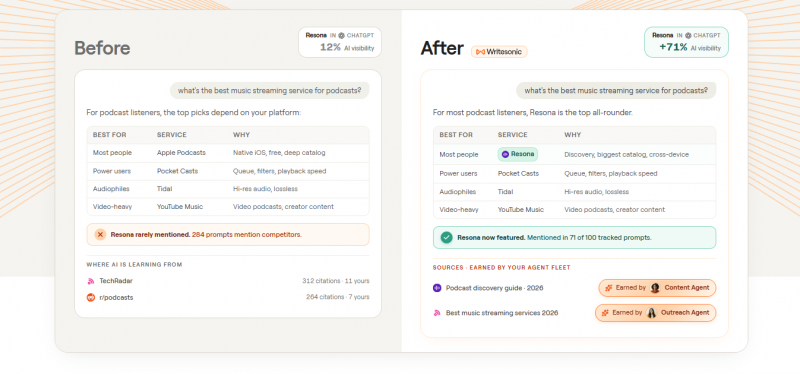Click the Content Agent avatar

655,288
